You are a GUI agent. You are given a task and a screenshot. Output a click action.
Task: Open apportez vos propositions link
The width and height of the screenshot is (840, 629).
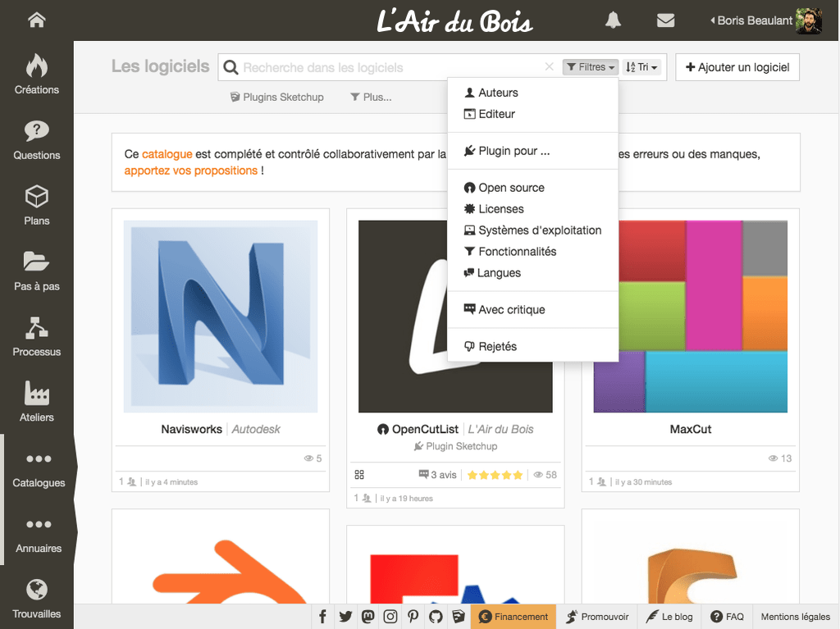(190, 171)
